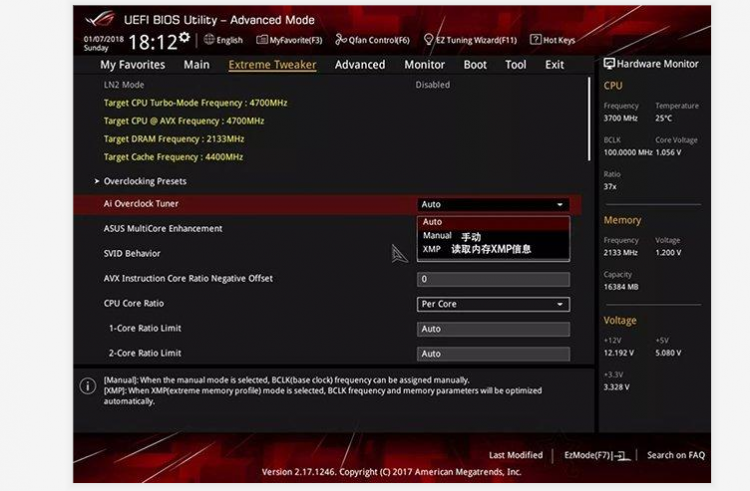Viewport: 750px width, 491px height.
Task: Click the Memory Capacity 16384 MB value
Action: (621, 287)
